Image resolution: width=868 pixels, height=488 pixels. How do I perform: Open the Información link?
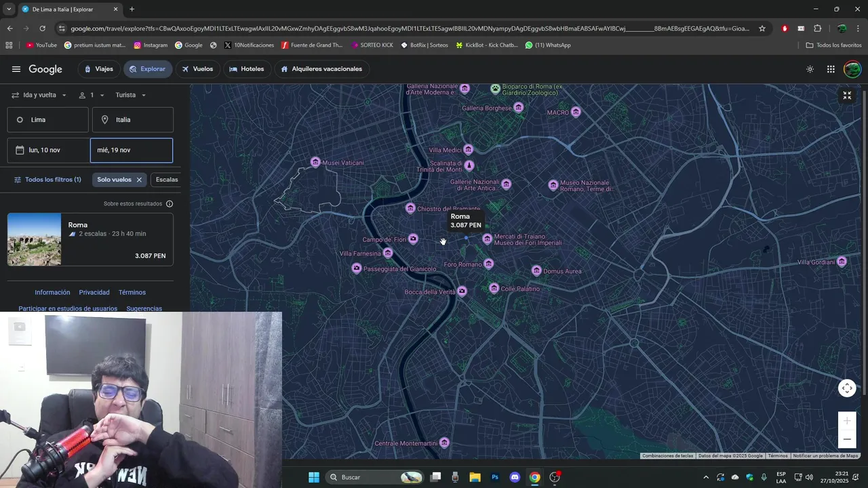52,292
